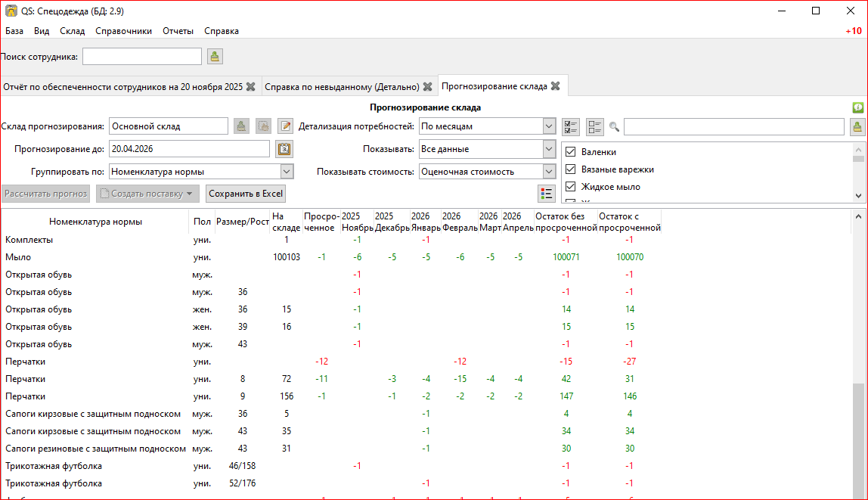The image size is (868, 500).
Task: Click the select-all checklist icon
Action: [571, 126]
